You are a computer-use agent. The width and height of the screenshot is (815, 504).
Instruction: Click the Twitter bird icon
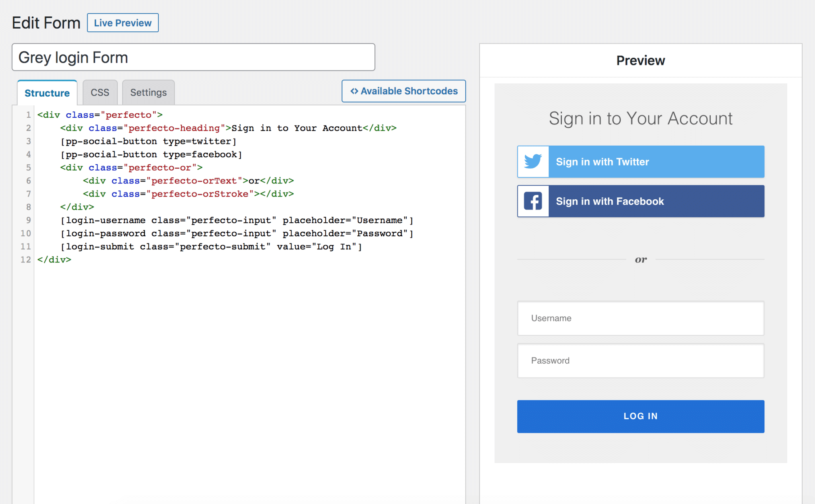point(533,162)
